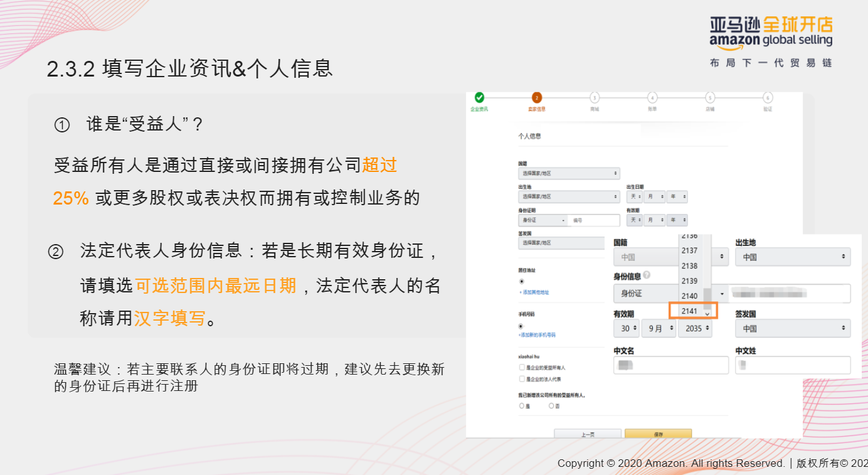Check the 是企业的受益所有人 checkbox
868x475 pixels.
tap(521, 366)
